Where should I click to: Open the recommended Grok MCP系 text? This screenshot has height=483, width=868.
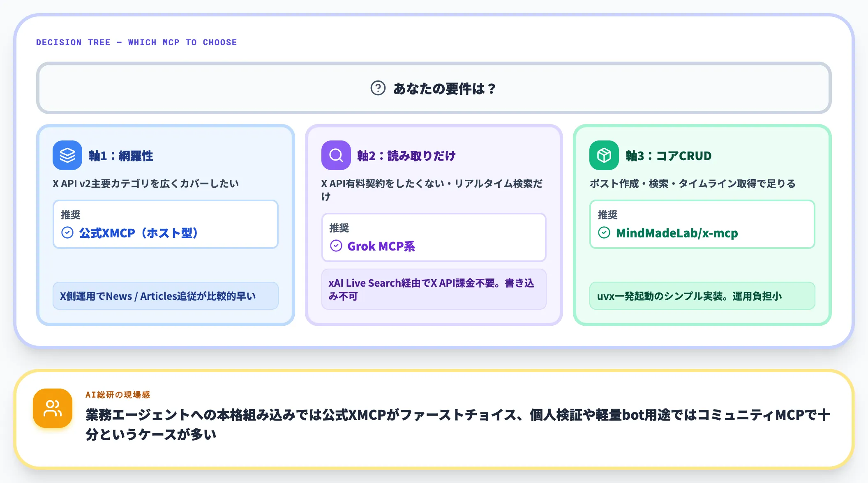click(381, 246)
